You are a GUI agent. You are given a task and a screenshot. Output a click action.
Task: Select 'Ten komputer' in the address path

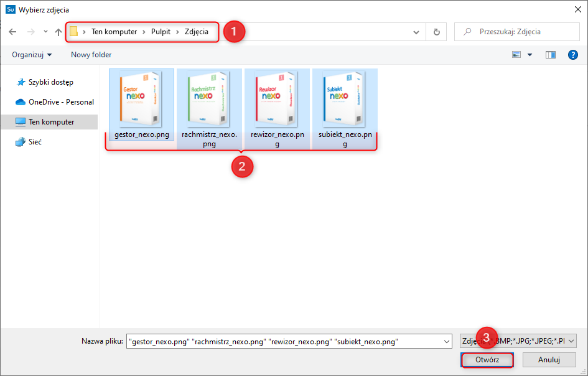click(x=114, y=32)
